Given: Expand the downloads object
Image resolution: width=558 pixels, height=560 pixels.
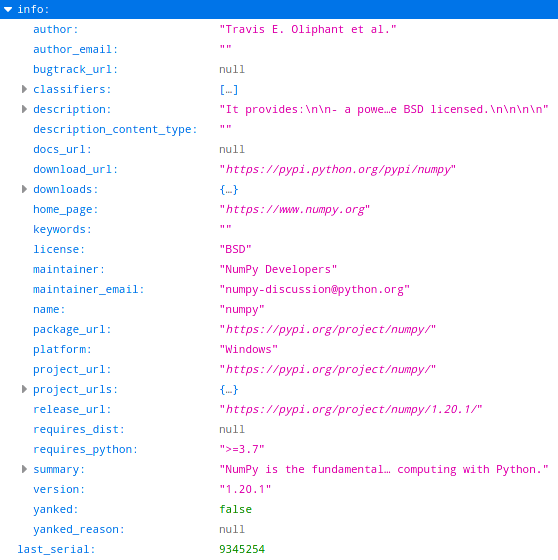Looking at the screenshot, I should (x=24, y=189).
